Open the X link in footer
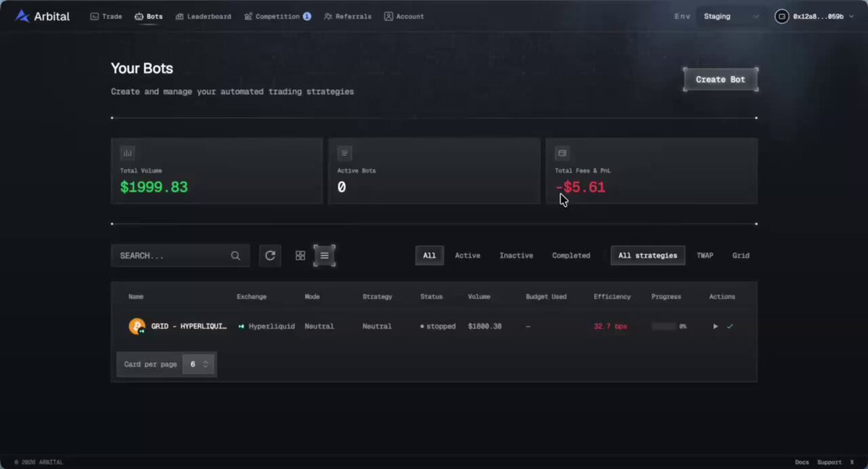 click(x=851, y=462)
